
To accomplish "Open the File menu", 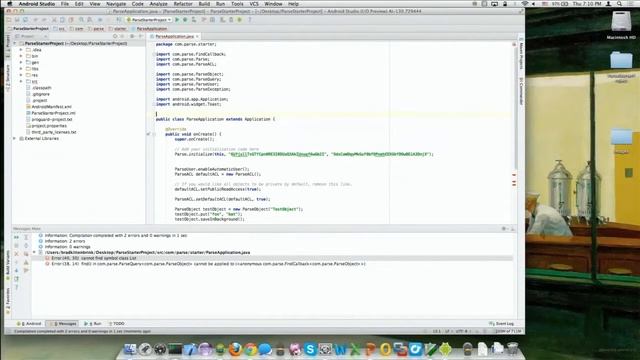I will point(64,4).
